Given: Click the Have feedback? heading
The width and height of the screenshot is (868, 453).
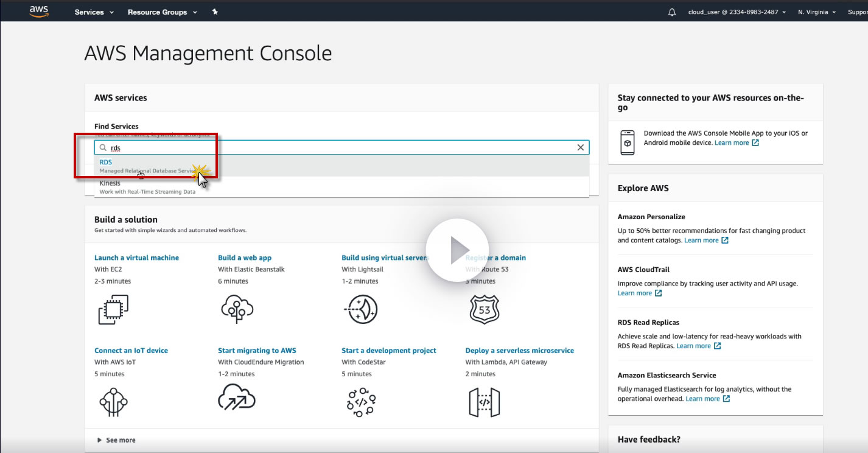Looking at the screenshot, I should pos(649,440).
